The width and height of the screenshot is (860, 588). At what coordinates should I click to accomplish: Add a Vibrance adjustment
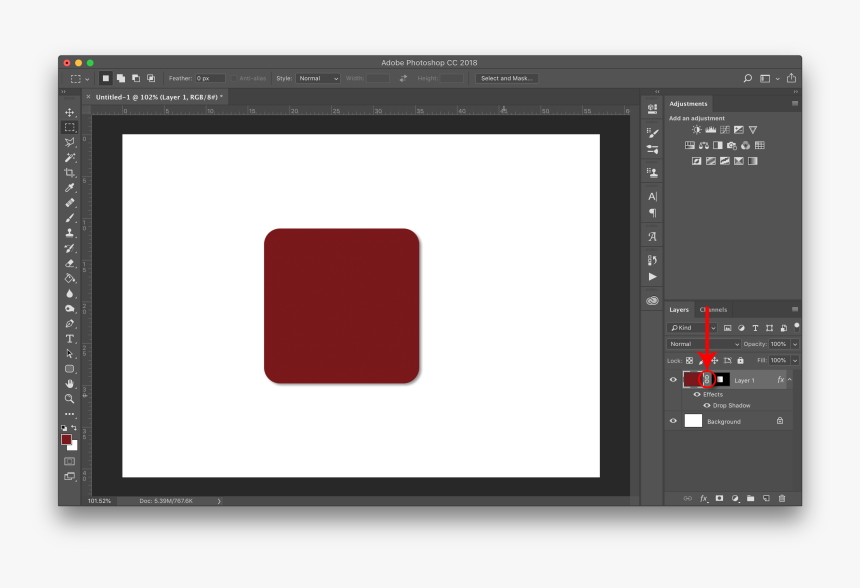pos(753,130)
